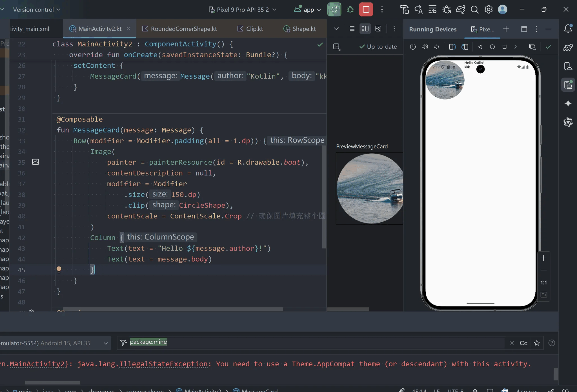The height and width of the screenshot is (392, 577).
Task: Stop the running app
Action: (366, 10)
